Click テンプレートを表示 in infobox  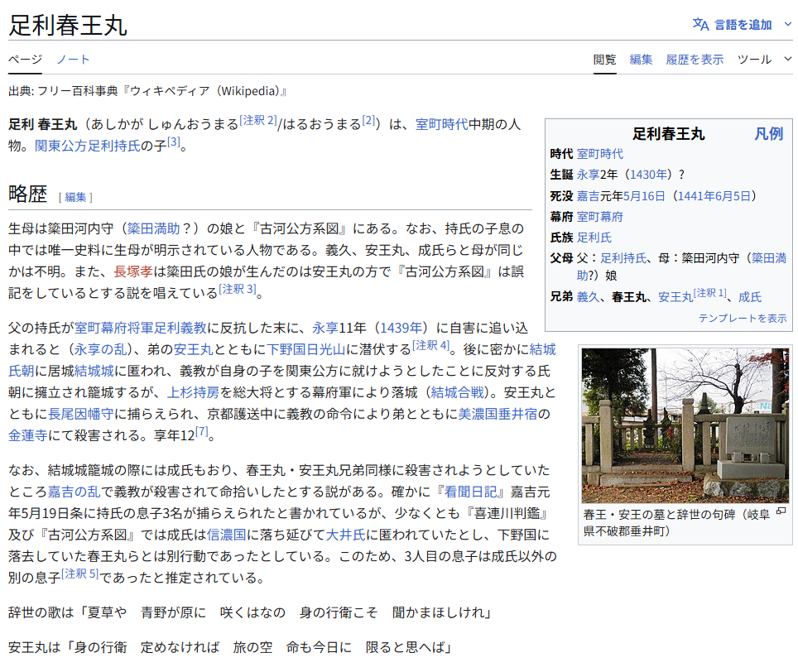[743, 318]
